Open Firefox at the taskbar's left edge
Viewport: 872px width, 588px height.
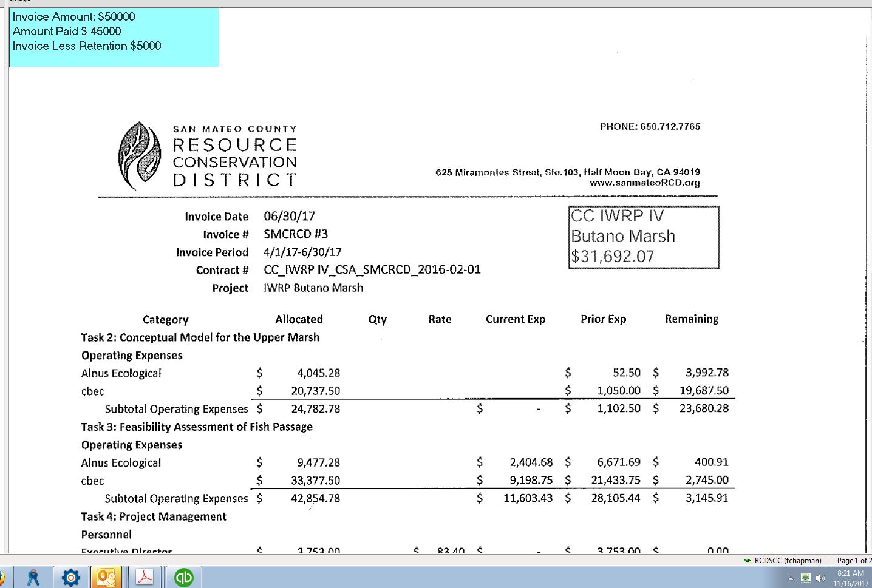(x=2, y=577)
